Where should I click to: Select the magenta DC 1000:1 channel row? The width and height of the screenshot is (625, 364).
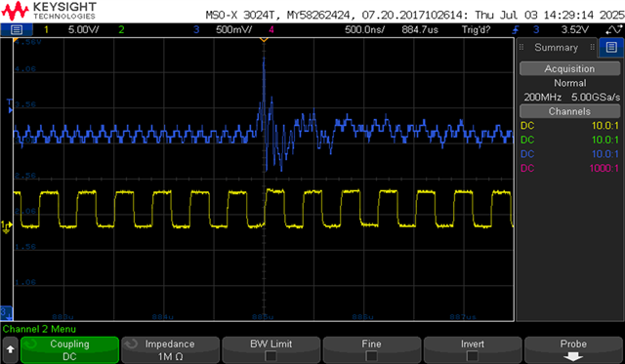coord(569,168)
